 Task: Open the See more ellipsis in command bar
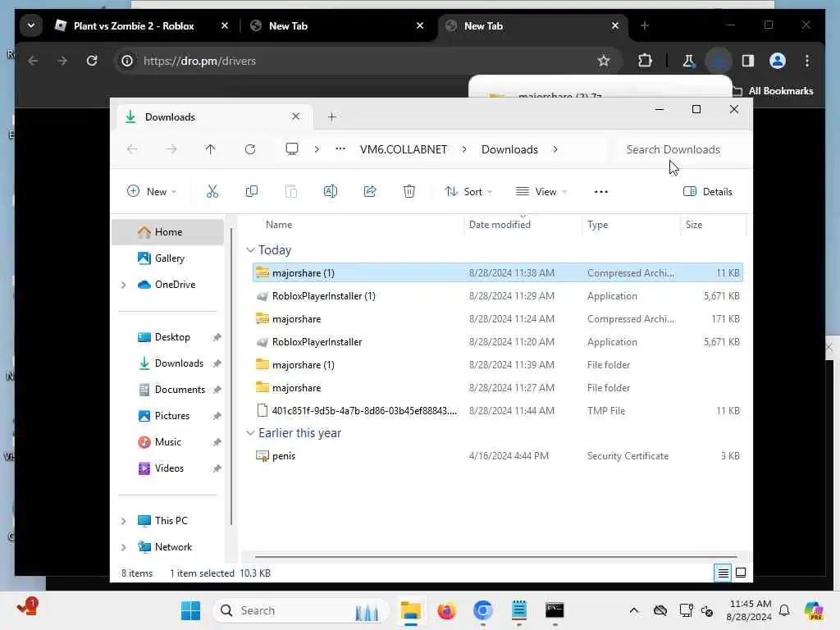pos(601,192)
